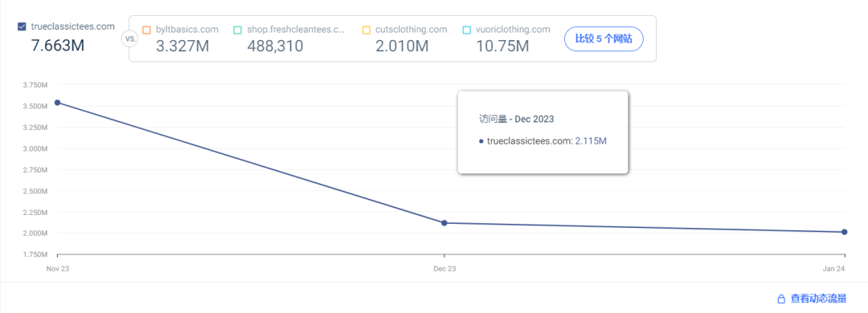Click the Nov 23 data point
The width and height of the screenshot is (868, 313).
(x=58, y=102)
